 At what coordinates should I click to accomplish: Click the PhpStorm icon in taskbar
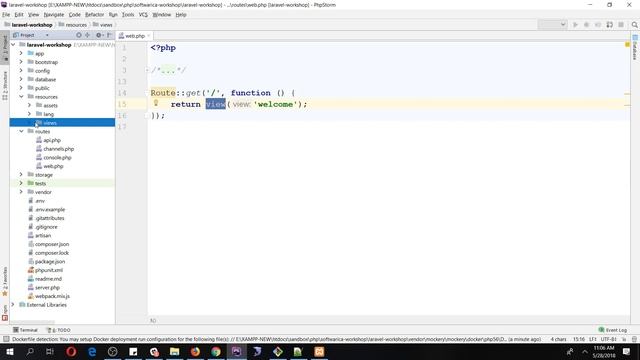tap(237, 351)
